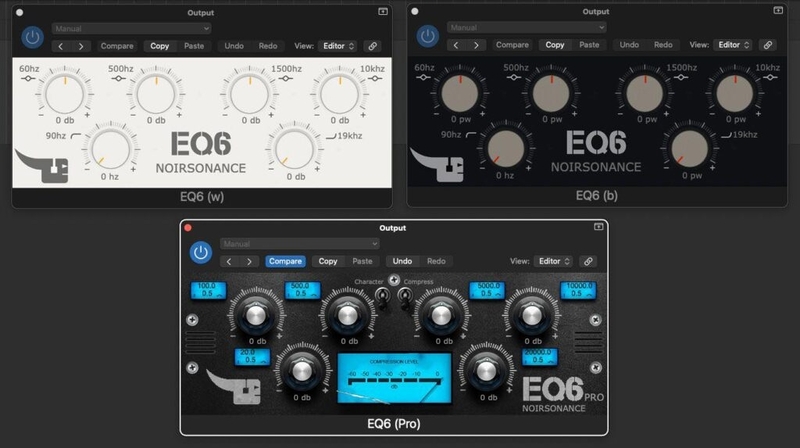Click window expand icon in EQ6 (w) title bar
The image size is (800, 448).
point(383,11)
